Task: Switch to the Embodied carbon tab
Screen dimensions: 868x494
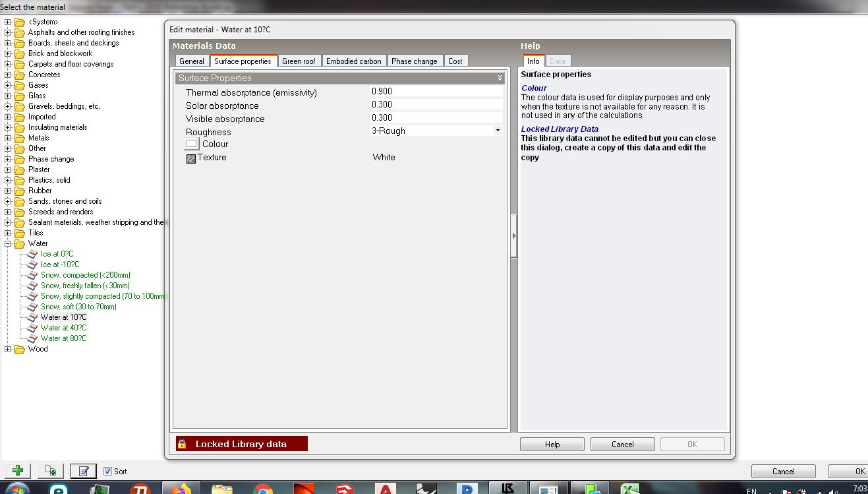Action: 353,61
